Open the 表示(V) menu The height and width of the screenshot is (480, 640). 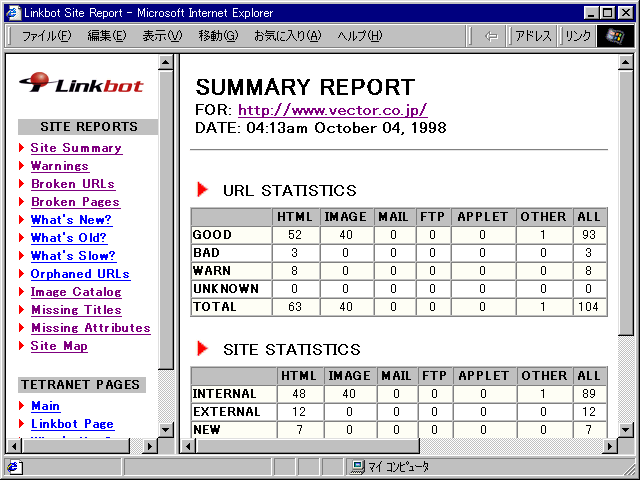(162, 36)
